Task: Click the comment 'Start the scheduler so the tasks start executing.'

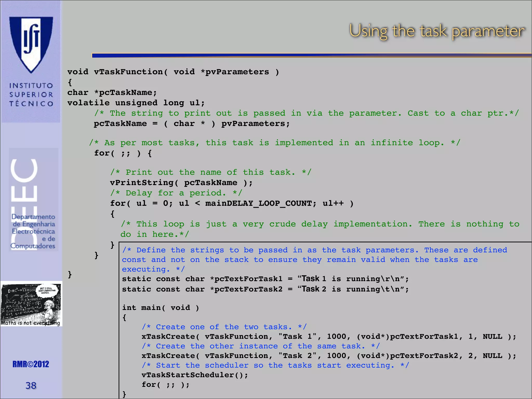Action: coord(276,365)
